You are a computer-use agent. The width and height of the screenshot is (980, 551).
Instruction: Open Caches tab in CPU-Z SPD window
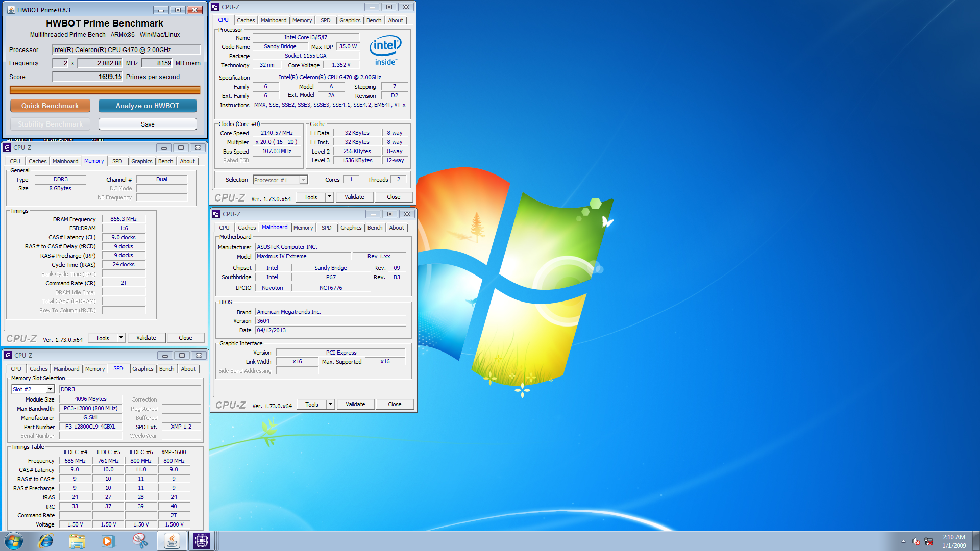click(38, 369)
